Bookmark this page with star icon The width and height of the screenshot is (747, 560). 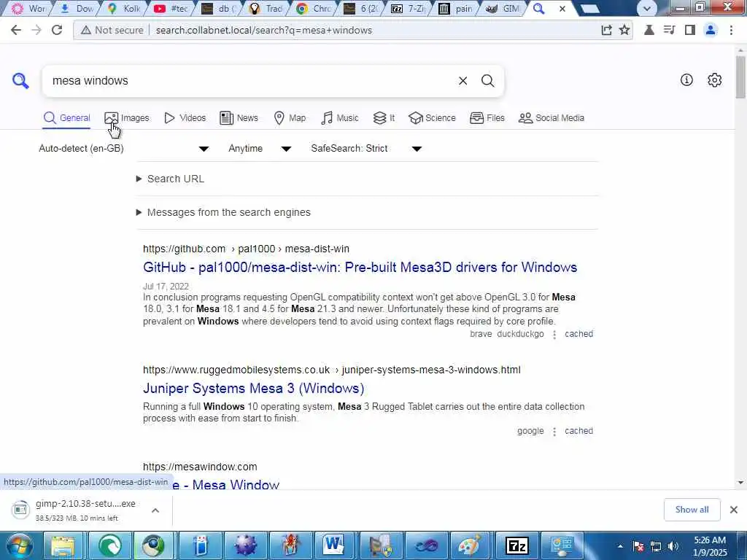pyautogui.click(x=624, y=30)
